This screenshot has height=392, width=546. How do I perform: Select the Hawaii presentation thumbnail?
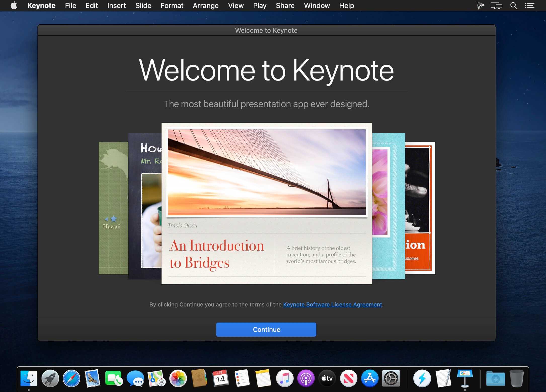(x=111, y=208)
